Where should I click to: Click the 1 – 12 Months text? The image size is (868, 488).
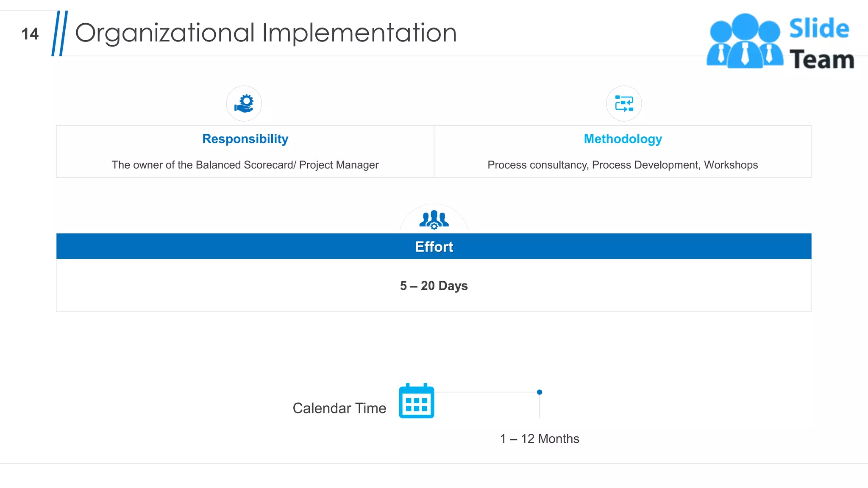click(x=539, y=439)
